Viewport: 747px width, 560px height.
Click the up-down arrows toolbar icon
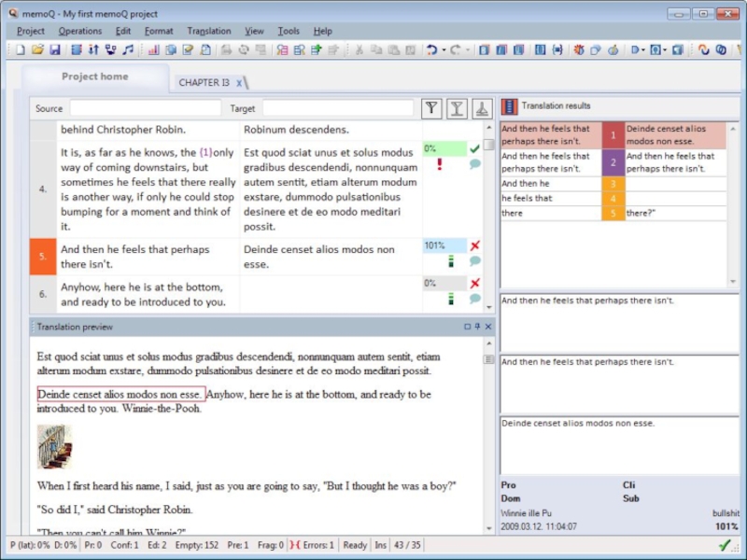coord(93,49)
